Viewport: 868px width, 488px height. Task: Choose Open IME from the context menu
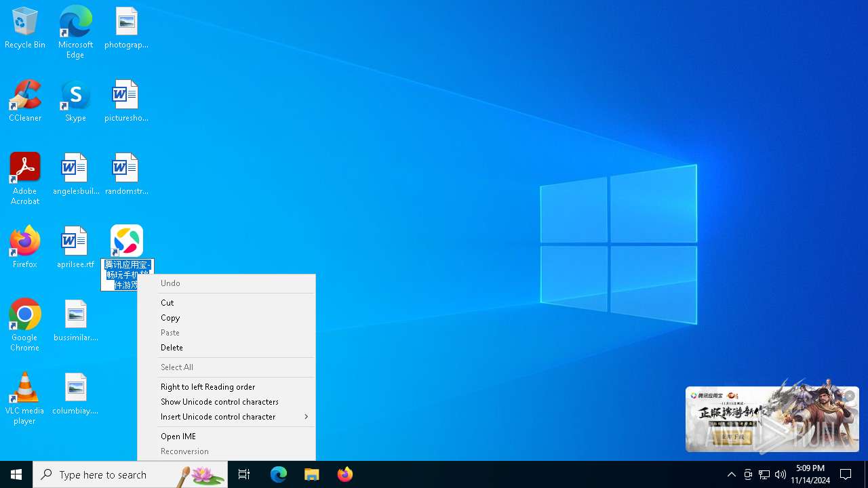[226, 436]
